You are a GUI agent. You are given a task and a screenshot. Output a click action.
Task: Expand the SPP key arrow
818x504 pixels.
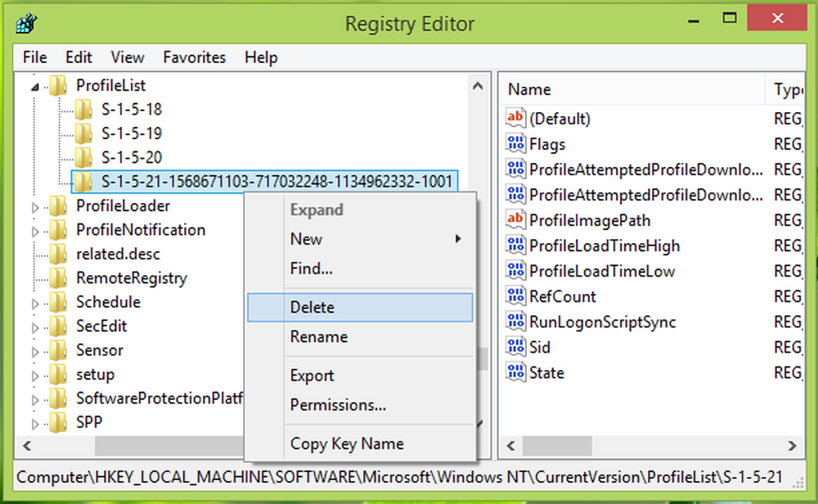tap(35, 424)
